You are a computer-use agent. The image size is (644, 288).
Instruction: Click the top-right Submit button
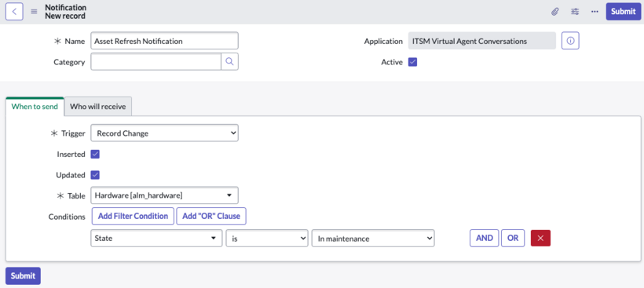point(623,12)
